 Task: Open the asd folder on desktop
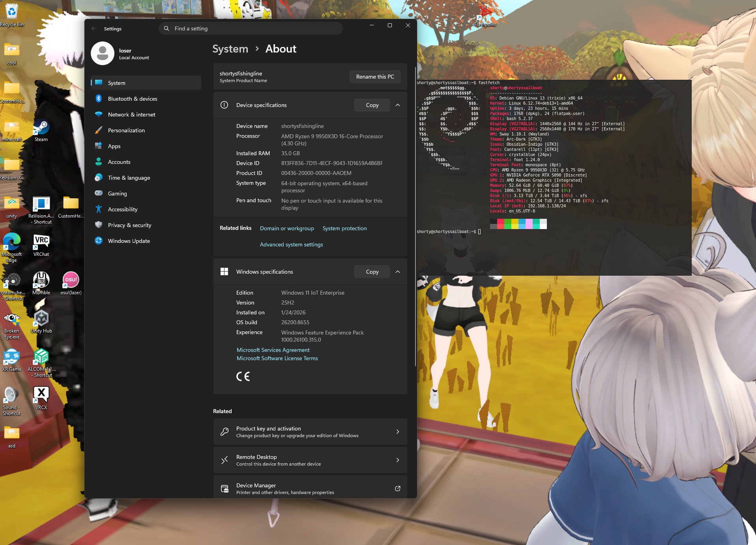coord(12,437)
